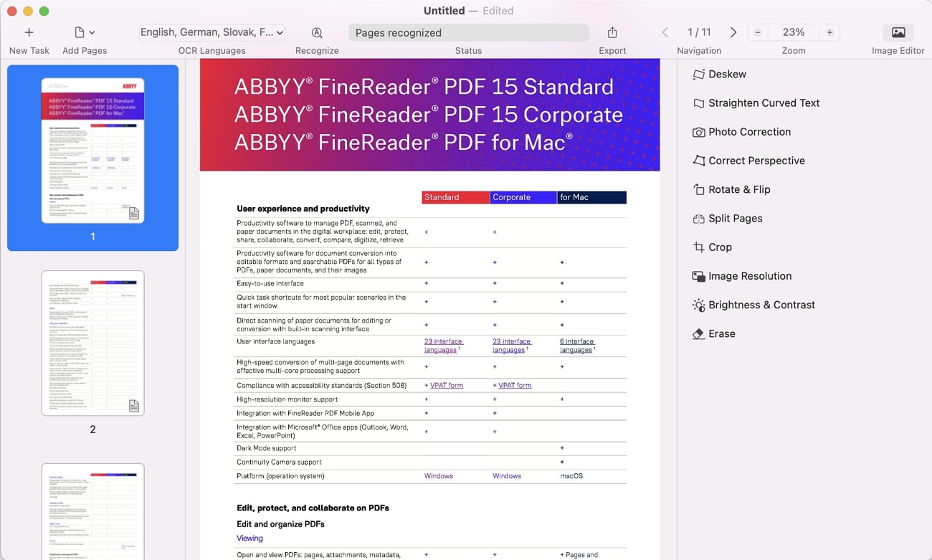Click the zoom in plus button
The image size is (932, 560).
pyautogui.click(x=829, y=32)
